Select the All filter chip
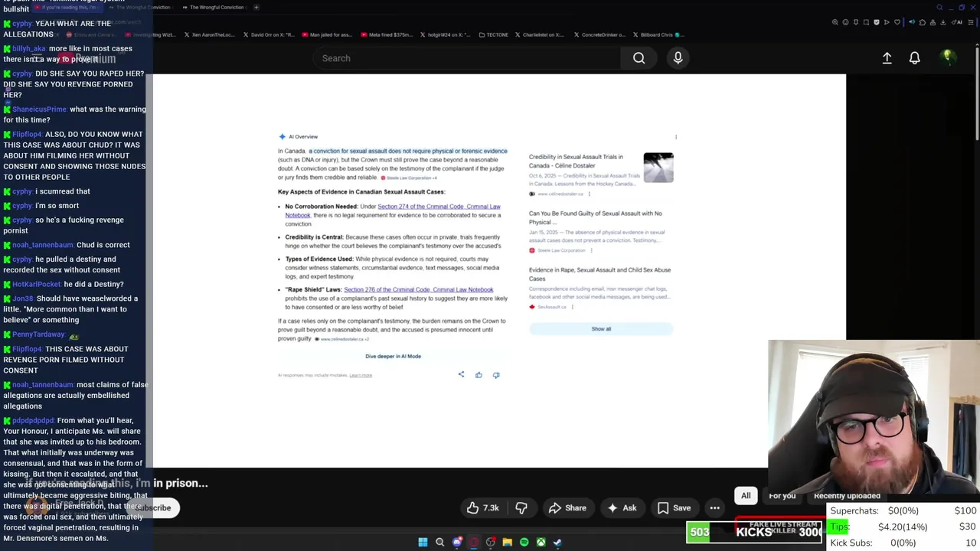The width and height of the screenshot is (980, 551). [746, 496]
